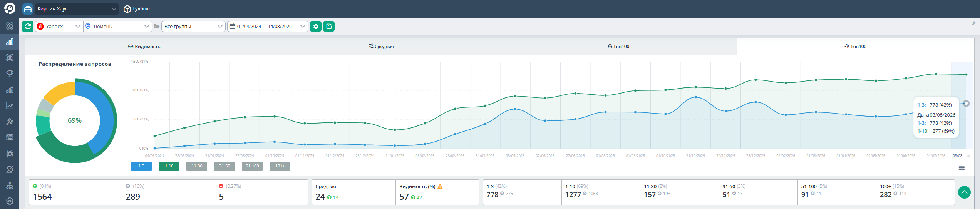Click the green export share button
Viewport: 980px width, 209px height.
point(329,26)
